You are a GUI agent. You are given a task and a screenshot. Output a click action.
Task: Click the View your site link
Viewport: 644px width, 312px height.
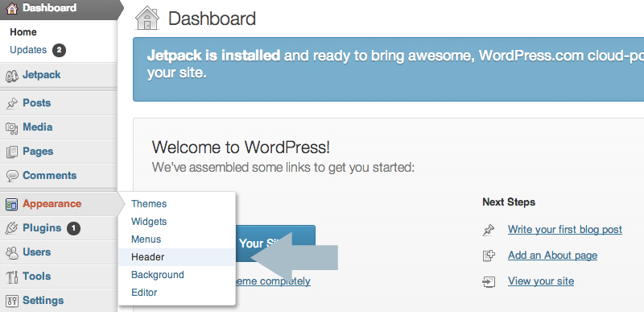pyautogui.click(x=541, y=281)
